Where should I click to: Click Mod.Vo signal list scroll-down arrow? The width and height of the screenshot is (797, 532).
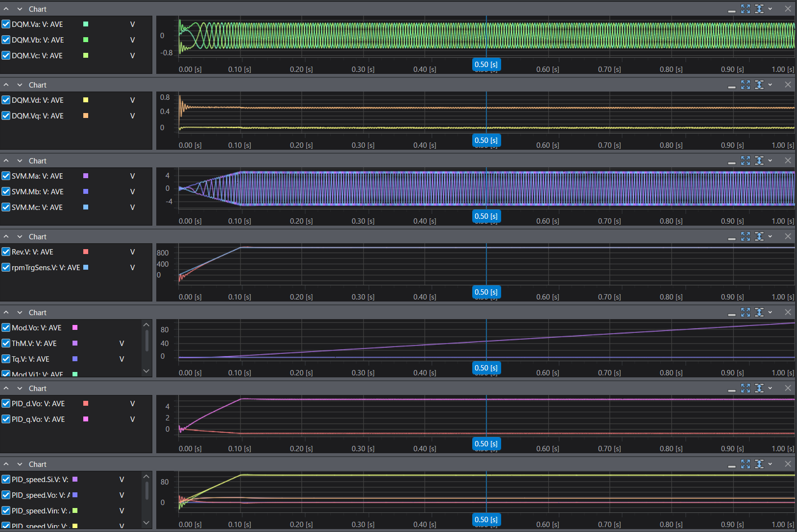146,371
